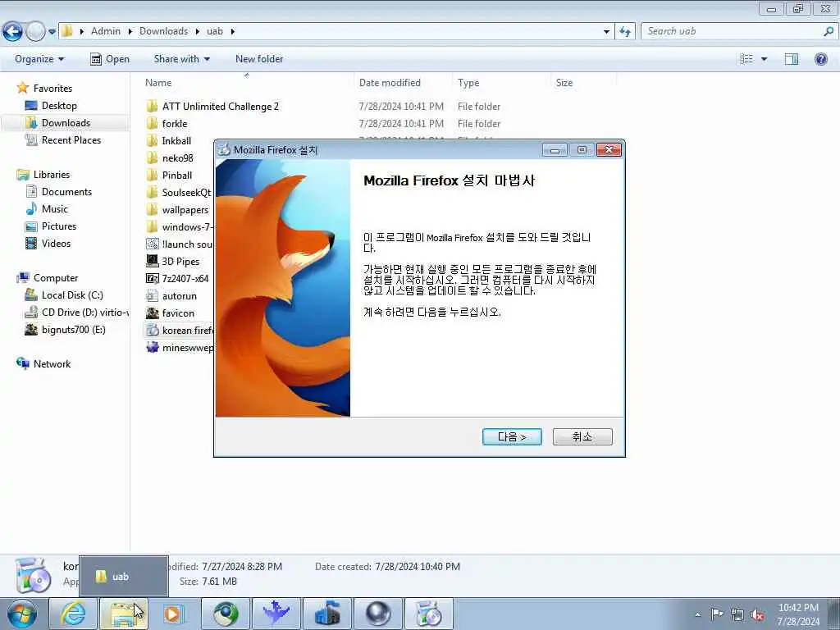This screenshot has height=630, width=840.
Task: Open the Pictures library
Action: (59, 226)
